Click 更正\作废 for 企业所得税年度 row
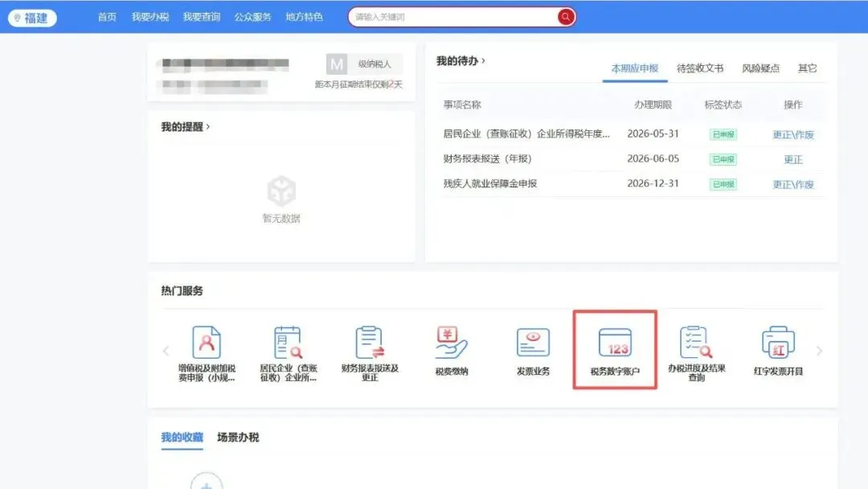 tap(793, 134)
